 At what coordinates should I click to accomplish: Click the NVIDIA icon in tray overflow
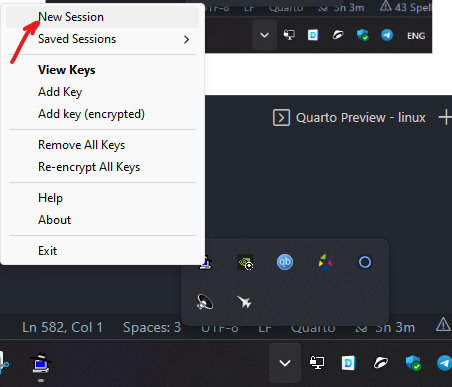[x=245, y=262]
